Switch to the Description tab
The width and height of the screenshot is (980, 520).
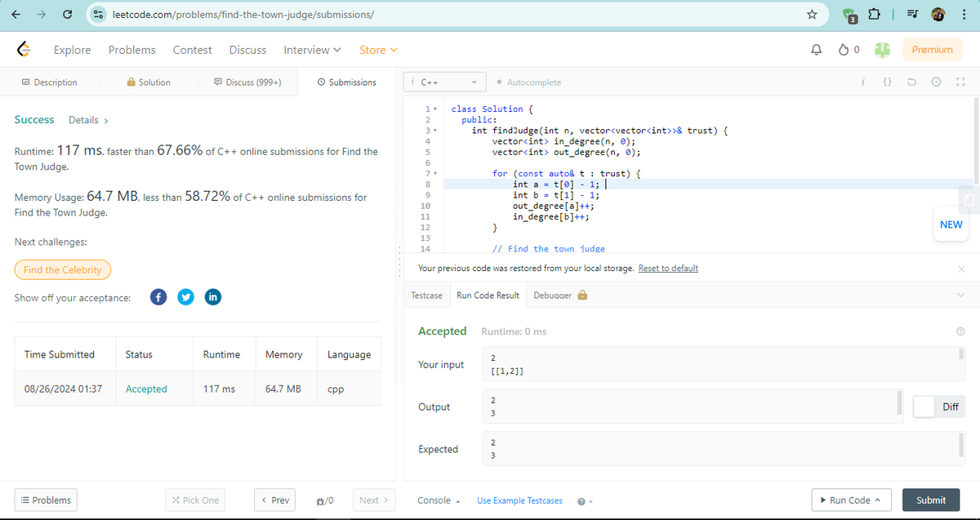coord(50,82)
